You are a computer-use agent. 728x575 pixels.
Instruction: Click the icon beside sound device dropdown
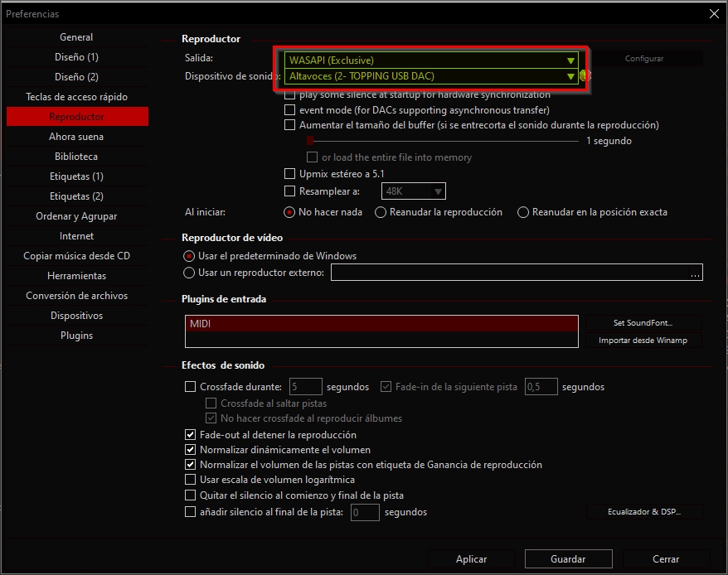point(584,75)
